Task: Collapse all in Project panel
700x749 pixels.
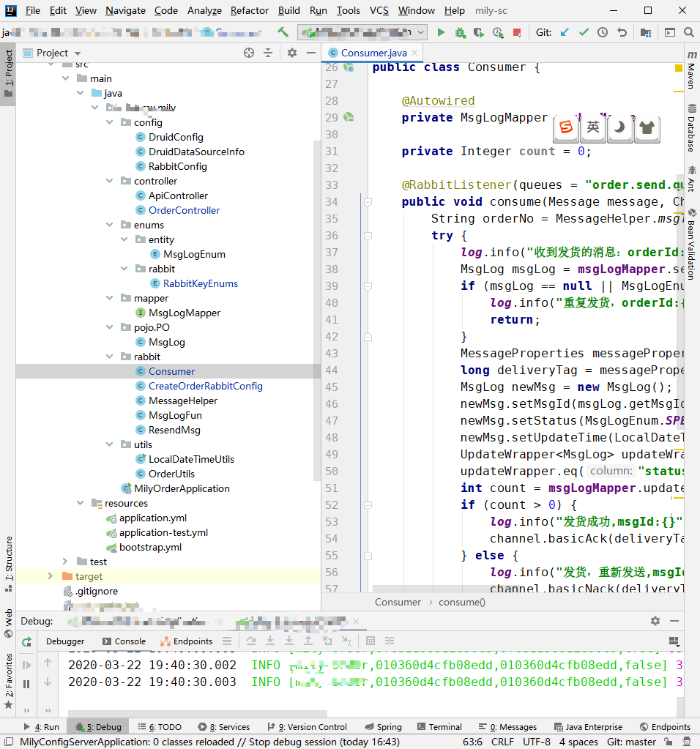Action: [x=268, y=53]
